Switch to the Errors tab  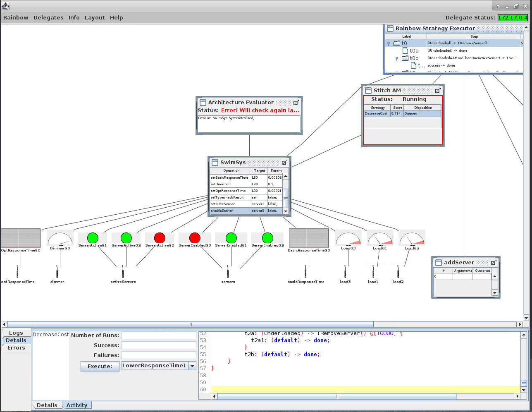point(16,348)
